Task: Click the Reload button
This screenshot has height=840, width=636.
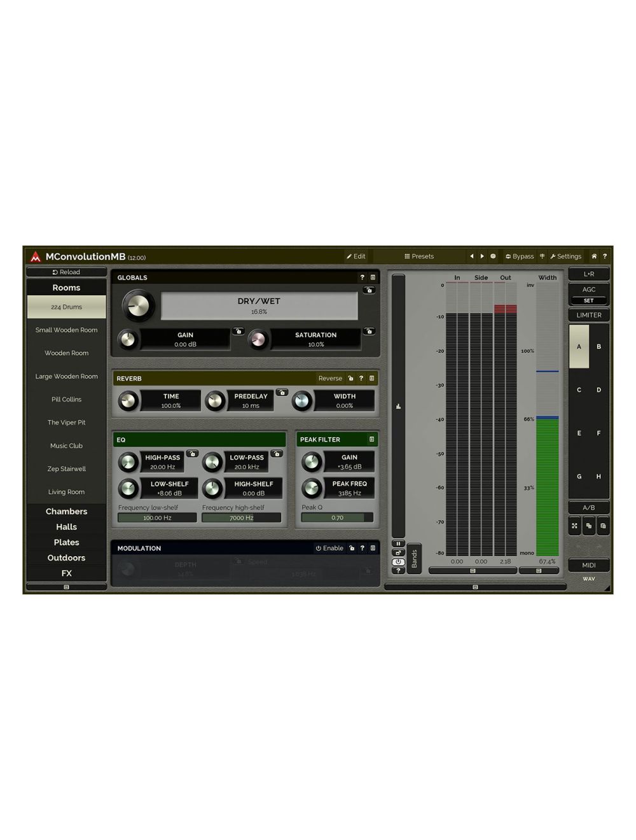Action: pyautogui.click(x=66, y=272)
